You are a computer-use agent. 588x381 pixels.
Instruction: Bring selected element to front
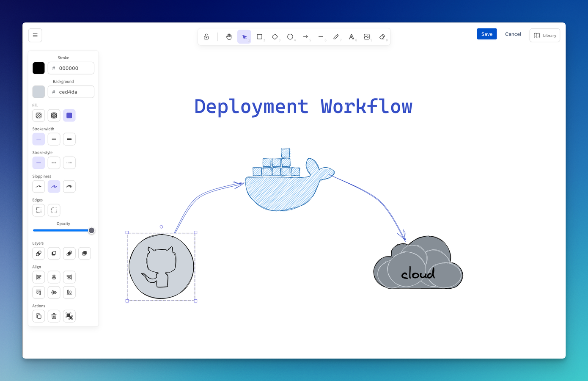(x=85, y=253)
